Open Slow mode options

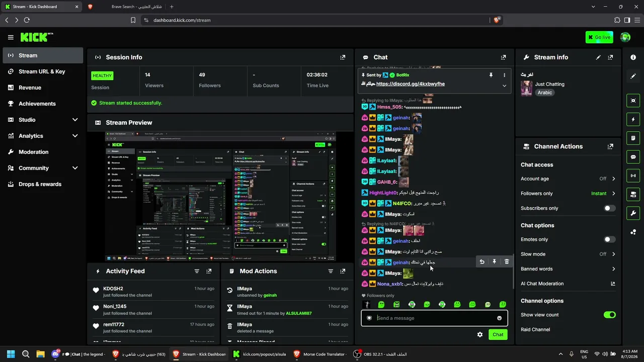(x=568, y=254)
